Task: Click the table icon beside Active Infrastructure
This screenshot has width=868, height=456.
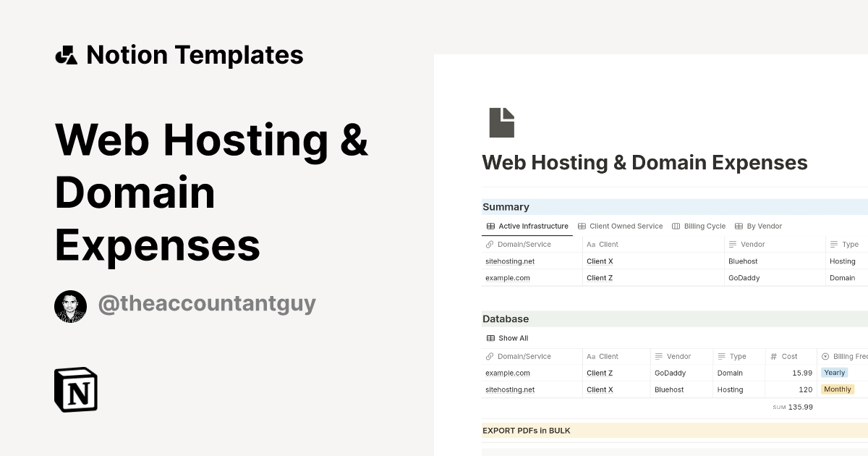Action: click(491, 226)
